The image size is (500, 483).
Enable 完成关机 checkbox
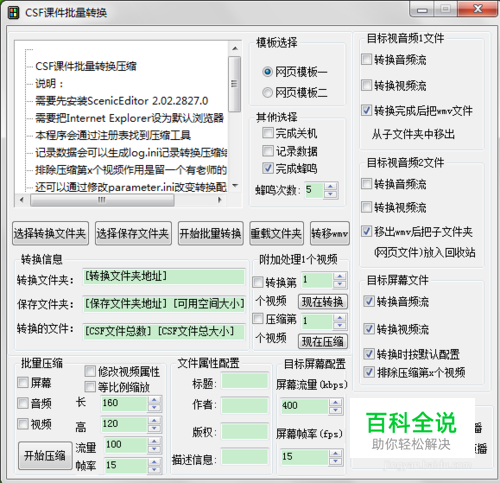point(268,133)
